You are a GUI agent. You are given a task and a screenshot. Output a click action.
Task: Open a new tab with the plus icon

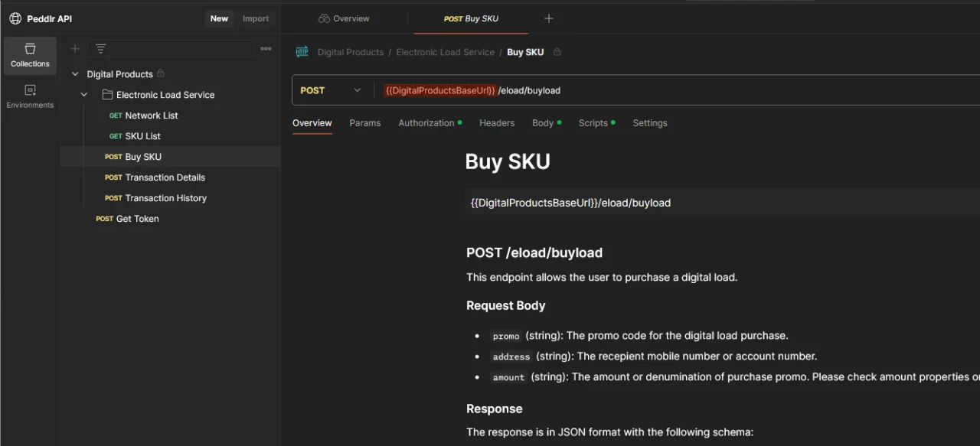pos(548,18)
